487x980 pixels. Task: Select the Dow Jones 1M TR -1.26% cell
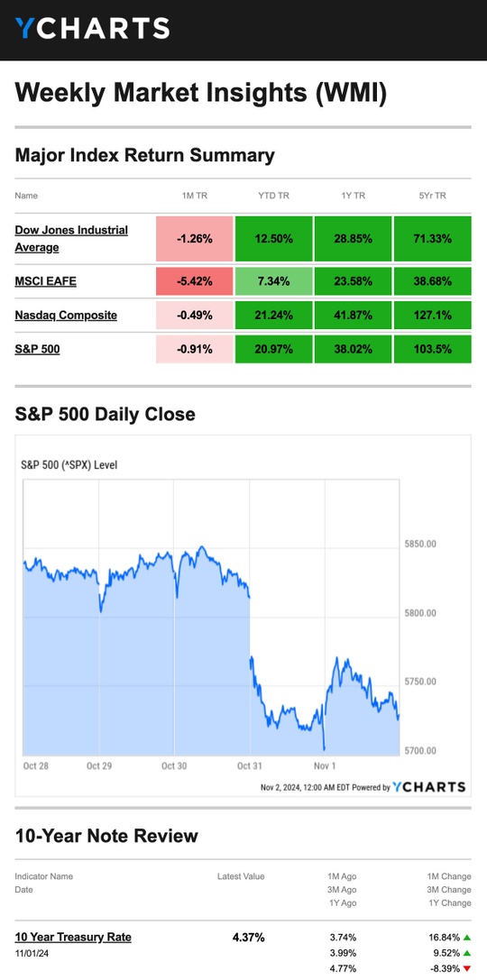195,239
